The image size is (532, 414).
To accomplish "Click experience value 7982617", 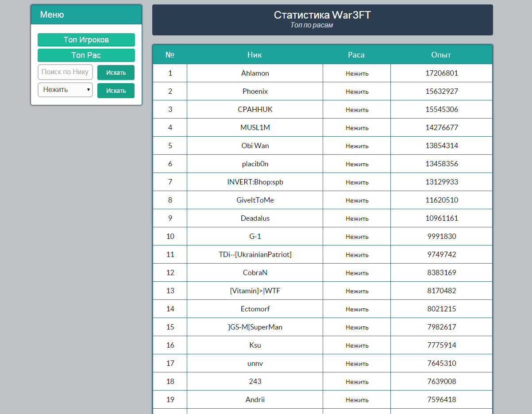I will coord(442,327).
